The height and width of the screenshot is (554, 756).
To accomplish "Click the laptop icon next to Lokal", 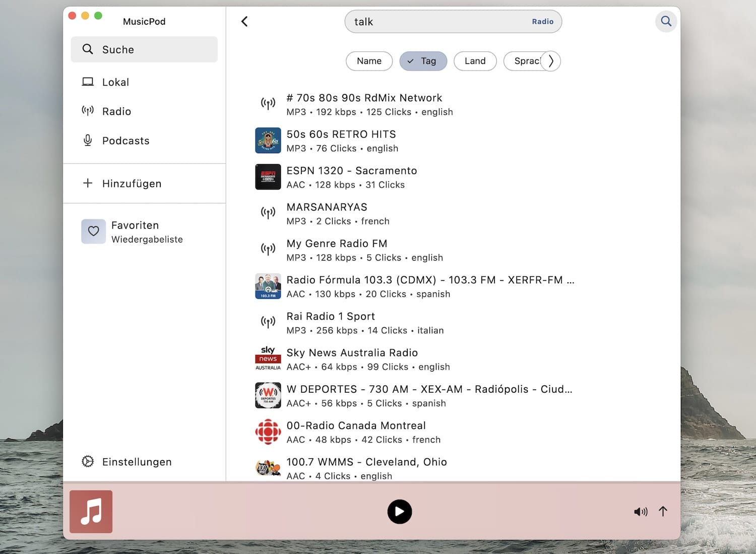I will coord(88,82).
